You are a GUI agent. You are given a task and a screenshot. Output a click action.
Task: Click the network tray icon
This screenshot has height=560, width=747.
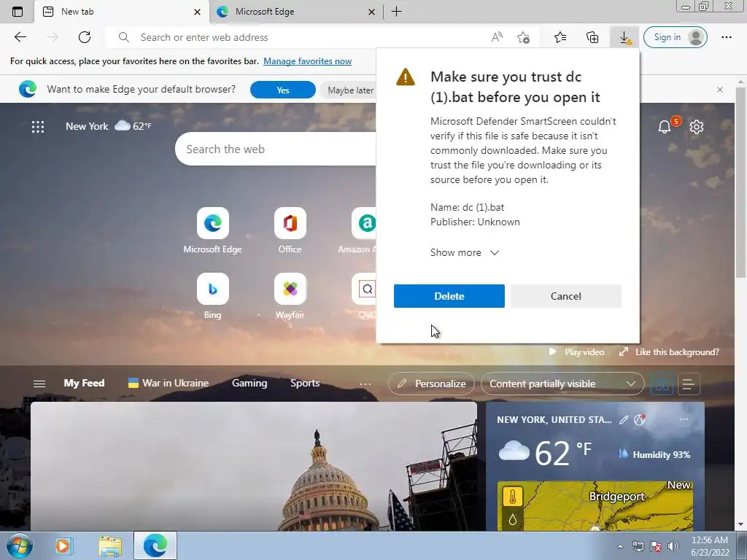638,546
